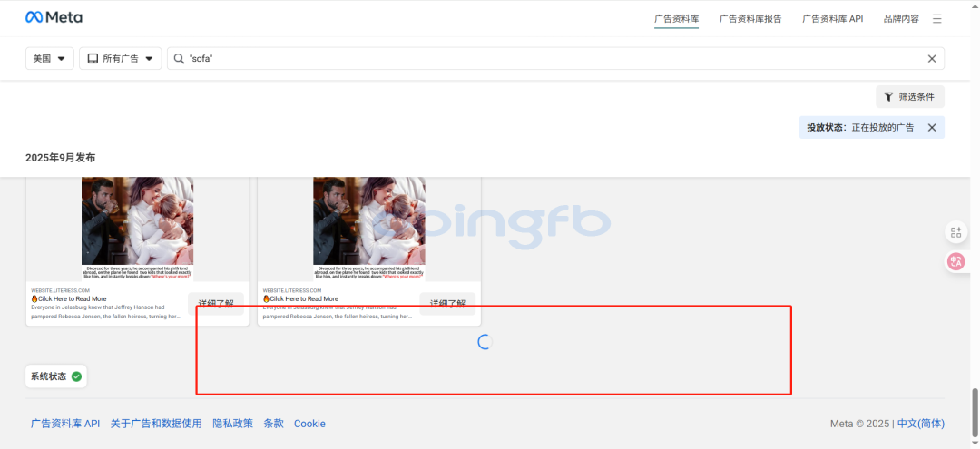Open the 筛选条件 filter button
The height and width of the screenshot is (449, 980).
click(x=909, y=96)
